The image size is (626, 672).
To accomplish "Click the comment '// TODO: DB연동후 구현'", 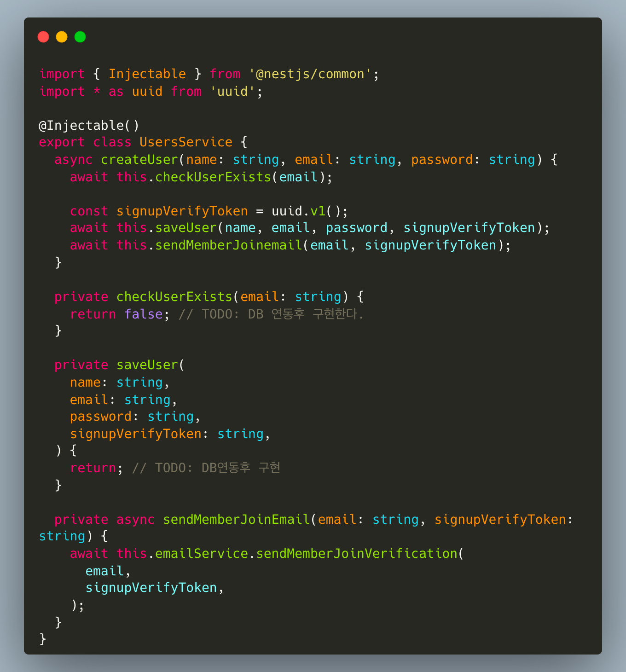I will (206, 468).
